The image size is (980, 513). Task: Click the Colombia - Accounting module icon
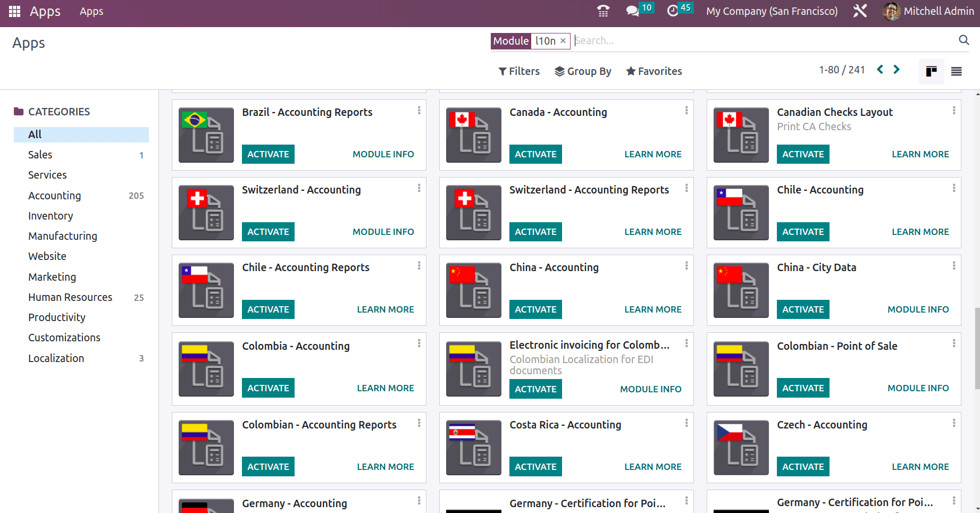click(206, 369)
